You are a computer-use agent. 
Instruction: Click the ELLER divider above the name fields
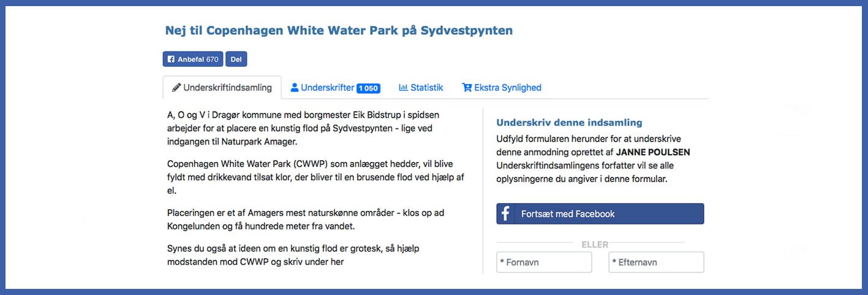coord(595,244)
